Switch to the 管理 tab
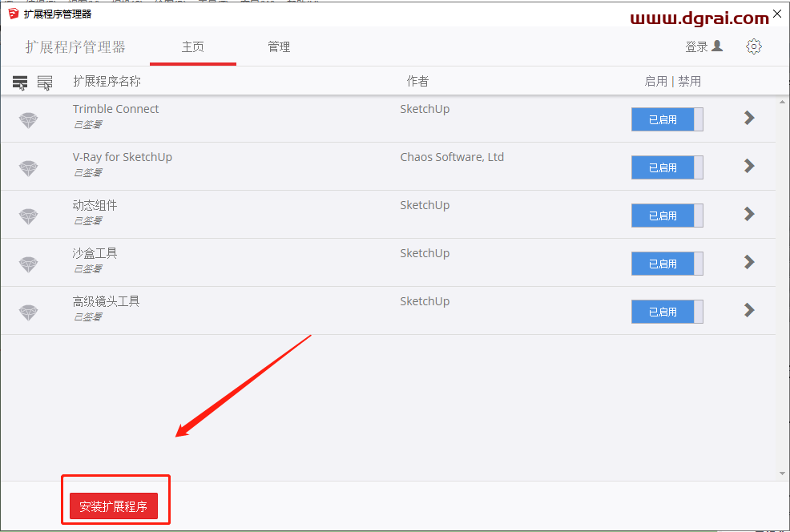This screenshot has width=790, height=532. point(279,46)
